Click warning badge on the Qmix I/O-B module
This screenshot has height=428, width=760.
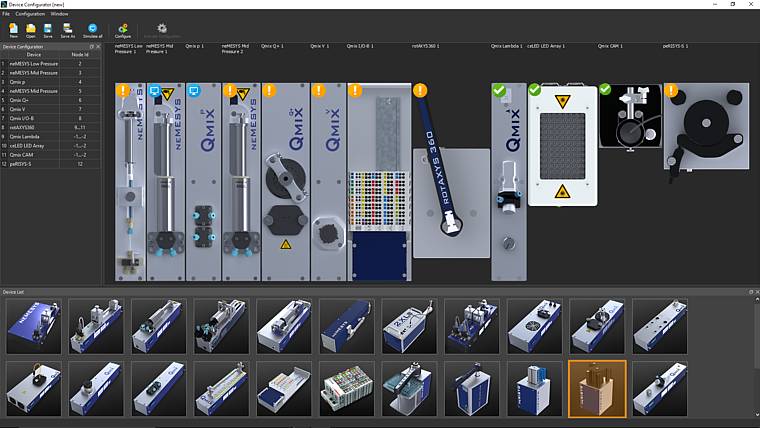355,90
